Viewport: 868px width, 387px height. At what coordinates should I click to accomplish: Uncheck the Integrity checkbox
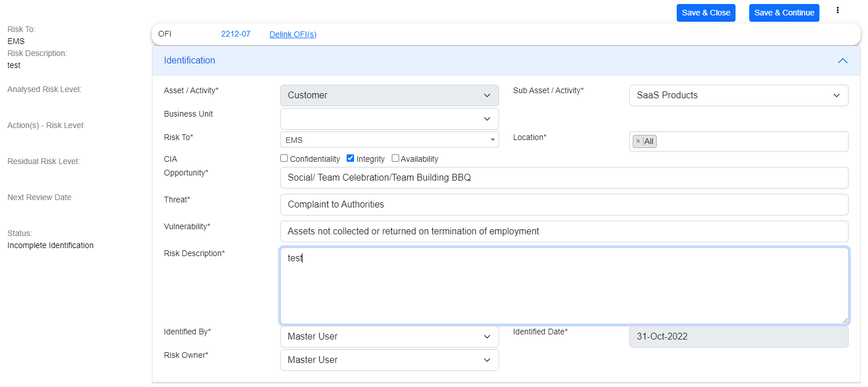pos(351,158)
